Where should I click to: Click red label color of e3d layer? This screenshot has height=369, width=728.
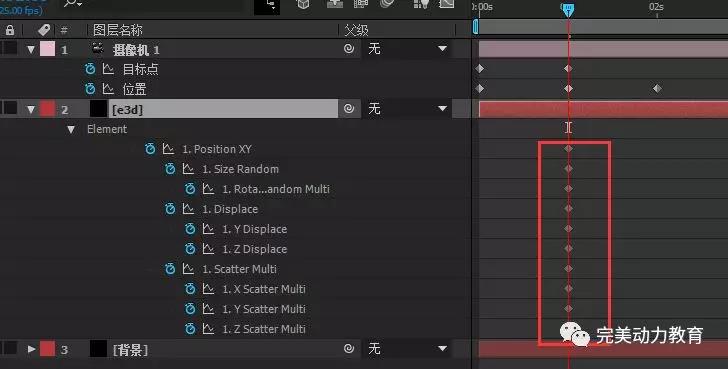(x=47, y=109)
